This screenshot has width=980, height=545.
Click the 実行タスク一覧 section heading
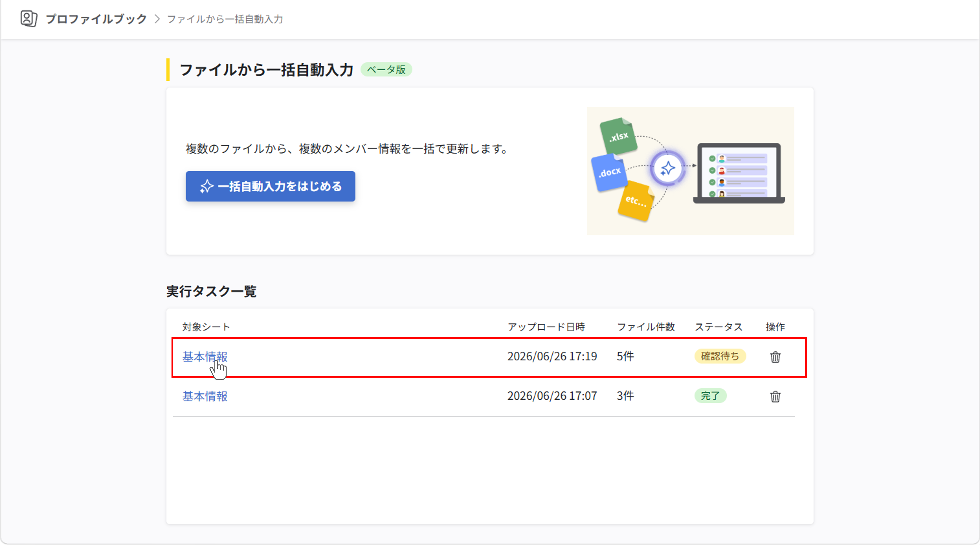212,291
